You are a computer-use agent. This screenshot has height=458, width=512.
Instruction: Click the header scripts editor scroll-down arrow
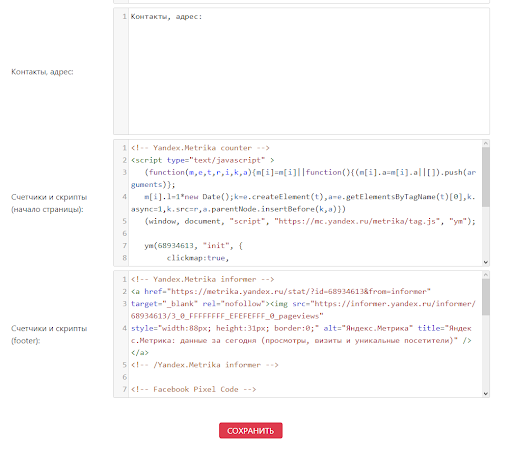coord(486,262)
